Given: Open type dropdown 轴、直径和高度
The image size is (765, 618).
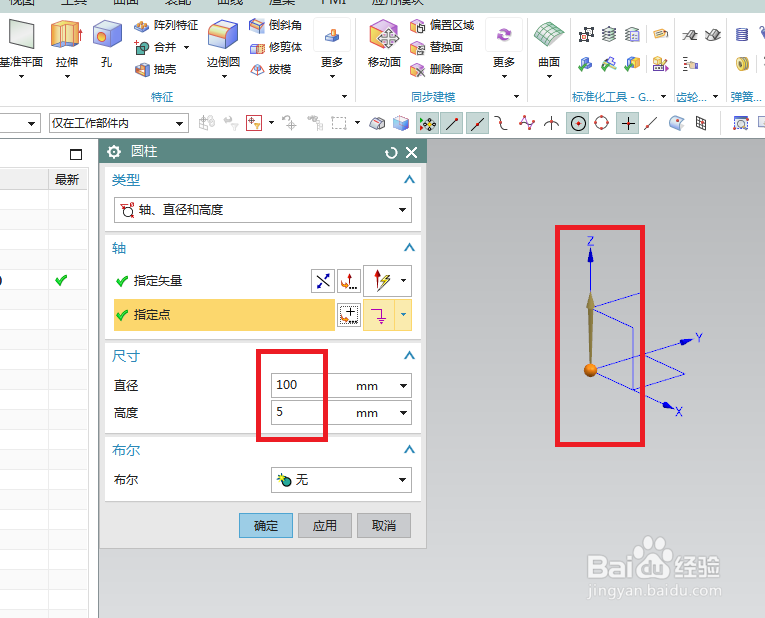Looking at the screenshot, I should tap(262, 210).
